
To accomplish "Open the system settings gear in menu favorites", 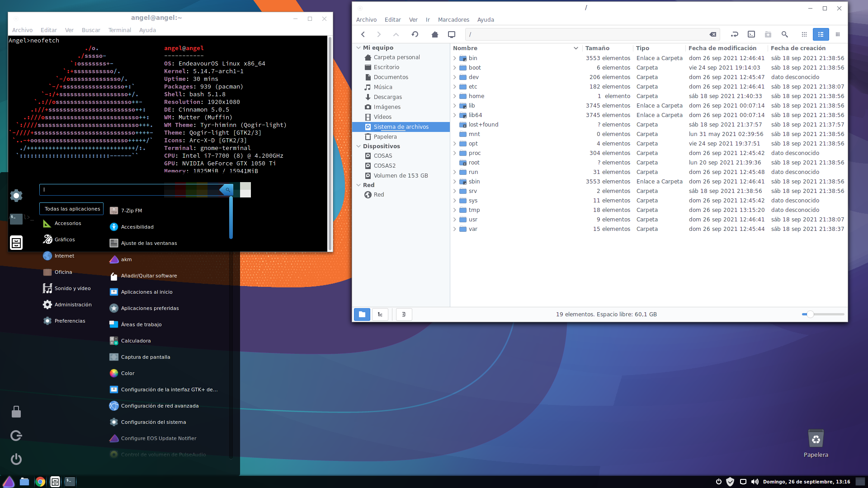I will pos(16,196).
